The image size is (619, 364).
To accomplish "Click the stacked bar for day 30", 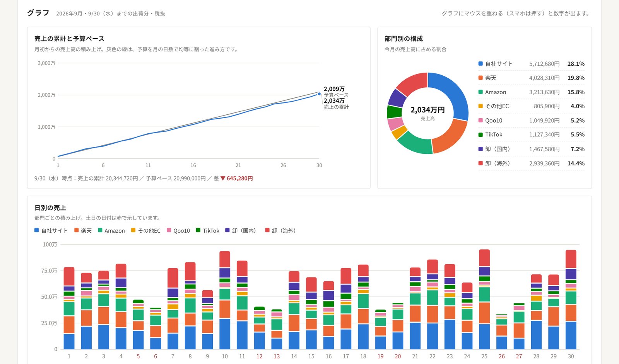I will (x=571, y=300).
